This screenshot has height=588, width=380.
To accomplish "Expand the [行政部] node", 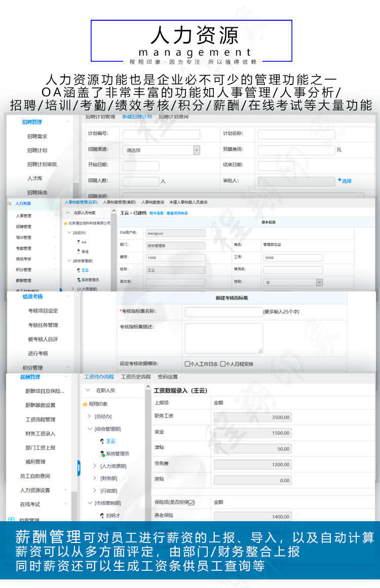I will point(95,490).
